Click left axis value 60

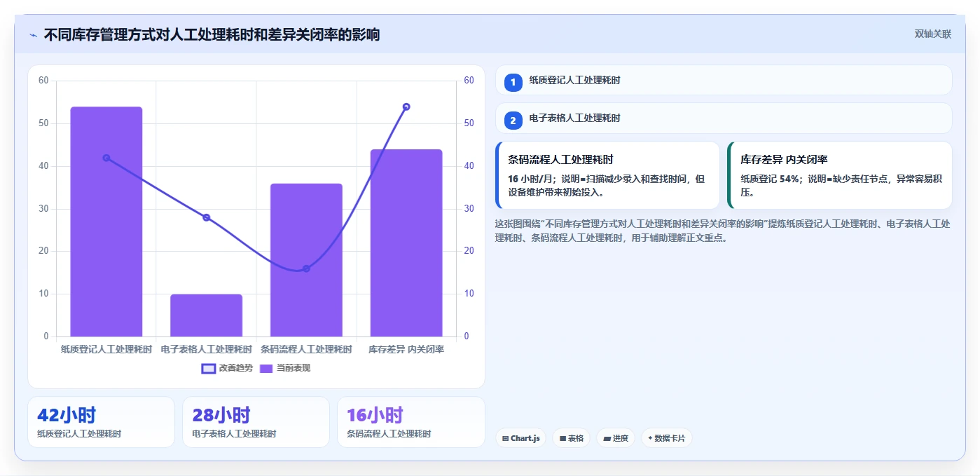tap(43, 81)
